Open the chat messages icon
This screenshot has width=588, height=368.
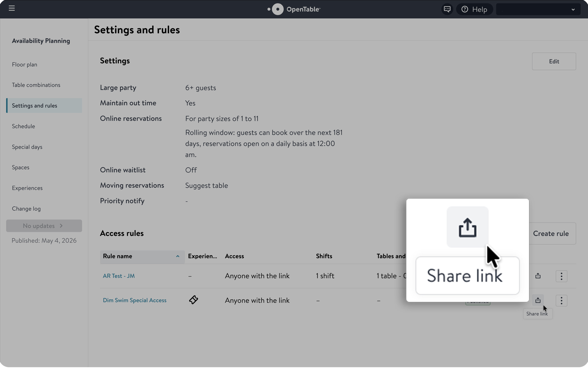447,9
